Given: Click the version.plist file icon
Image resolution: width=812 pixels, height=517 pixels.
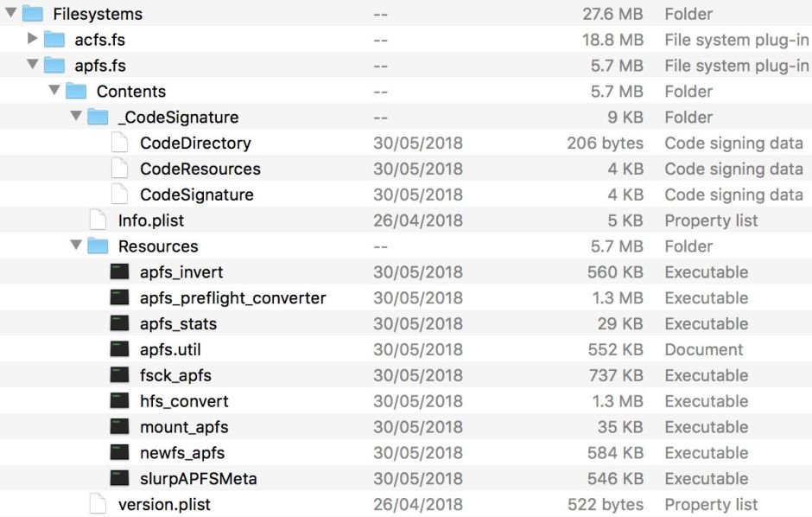Looking at the screenshot, I should [x=98, y=505].
